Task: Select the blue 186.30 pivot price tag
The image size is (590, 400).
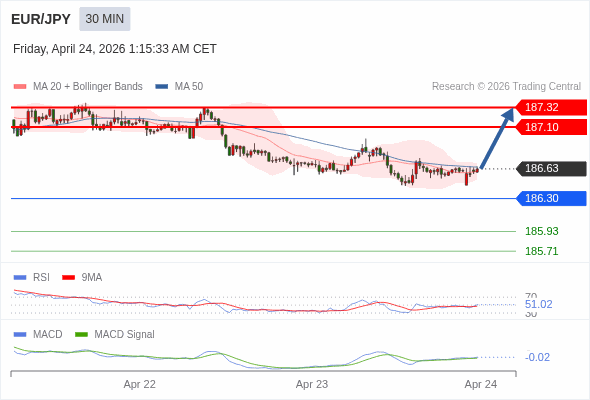Action: coord(550,198)
